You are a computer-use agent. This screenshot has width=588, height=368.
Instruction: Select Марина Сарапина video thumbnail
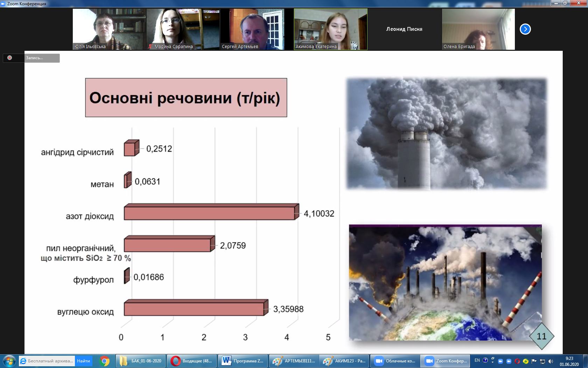[x=183, y=29]
